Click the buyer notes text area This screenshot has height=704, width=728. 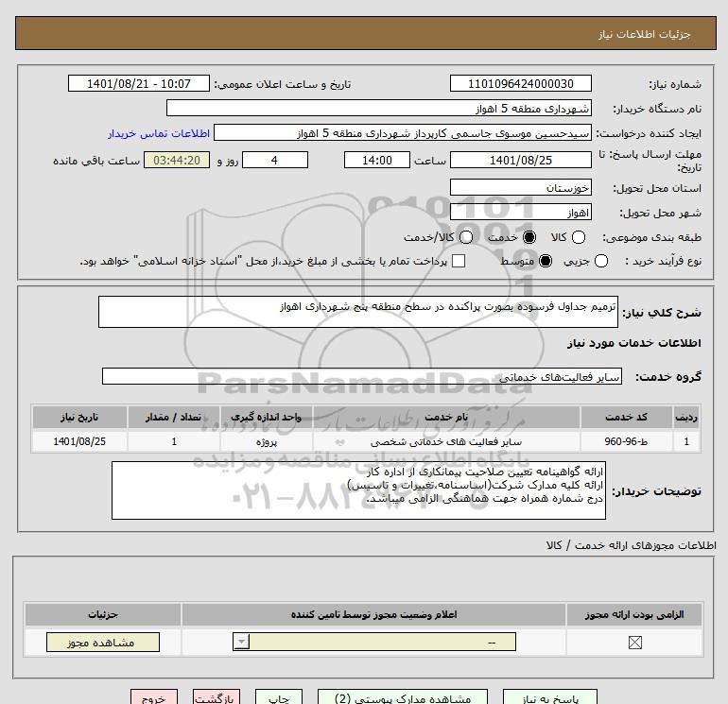tap(358, 490)
